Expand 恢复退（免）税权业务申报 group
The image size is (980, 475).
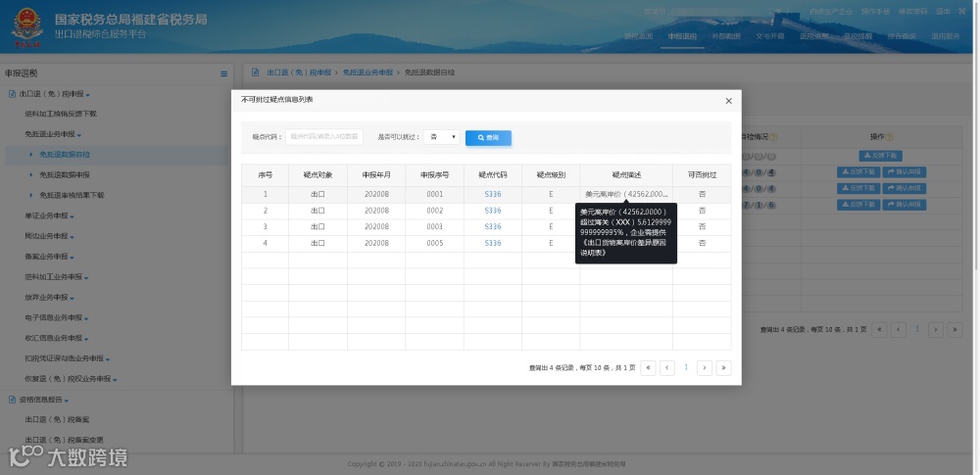71,379
